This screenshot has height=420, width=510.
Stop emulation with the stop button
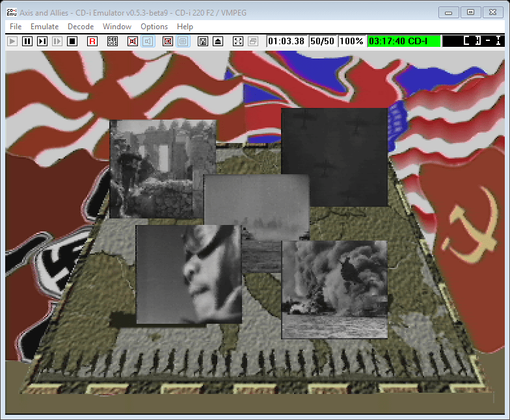[x=72, y=41]
